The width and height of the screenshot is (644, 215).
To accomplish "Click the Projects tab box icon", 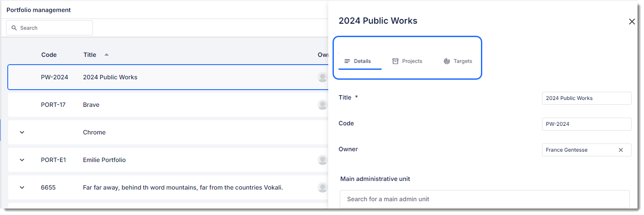I will click(395, 61).
